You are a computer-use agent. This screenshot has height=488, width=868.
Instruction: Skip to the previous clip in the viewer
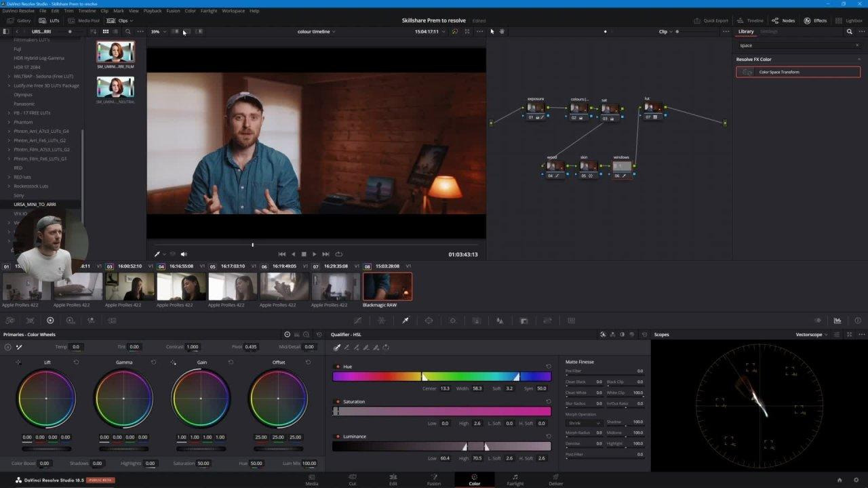tap(282, 254)
